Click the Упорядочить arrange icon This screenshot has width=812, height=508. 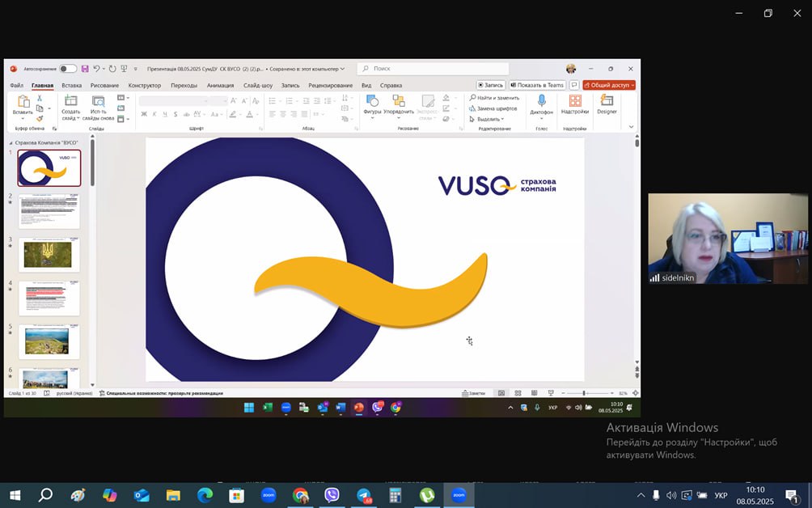coord(399,100)
